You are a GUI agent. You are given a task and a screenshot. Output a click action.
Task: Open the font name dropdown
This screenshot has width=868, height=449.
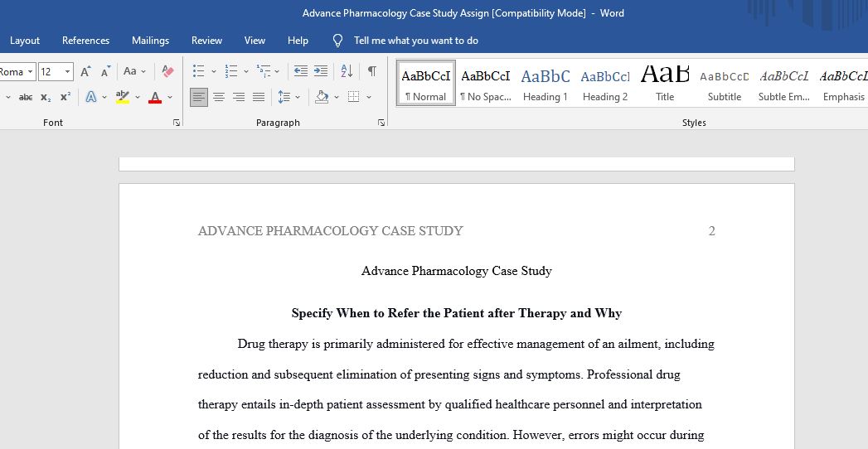click(x=30, y=72)
